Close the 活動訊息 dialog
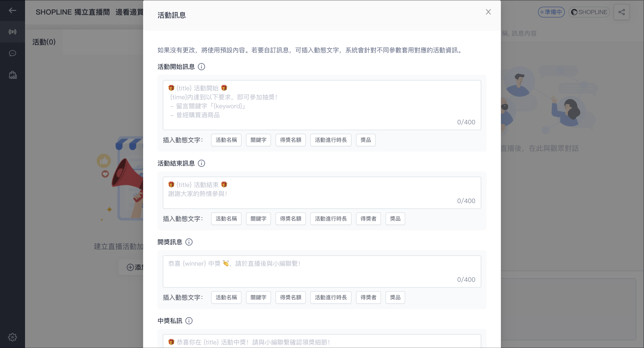Viewport: 644px width, 348px height. (x=488, y=12)
